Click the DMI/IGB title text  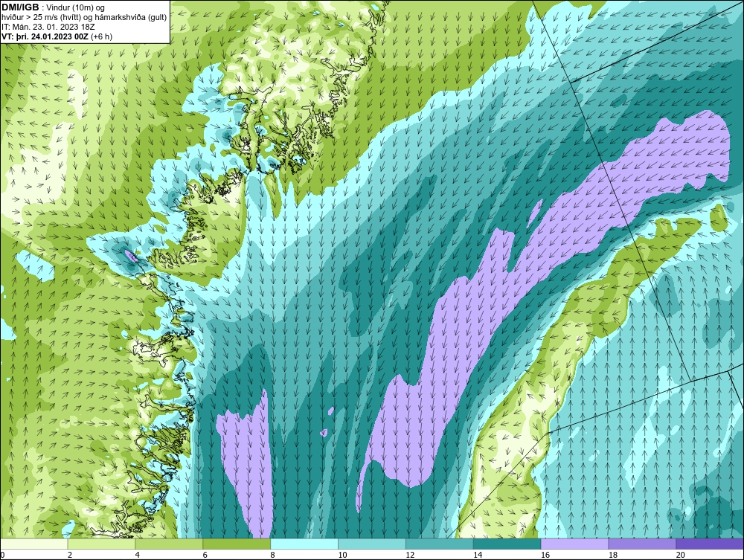pos(20,7)
